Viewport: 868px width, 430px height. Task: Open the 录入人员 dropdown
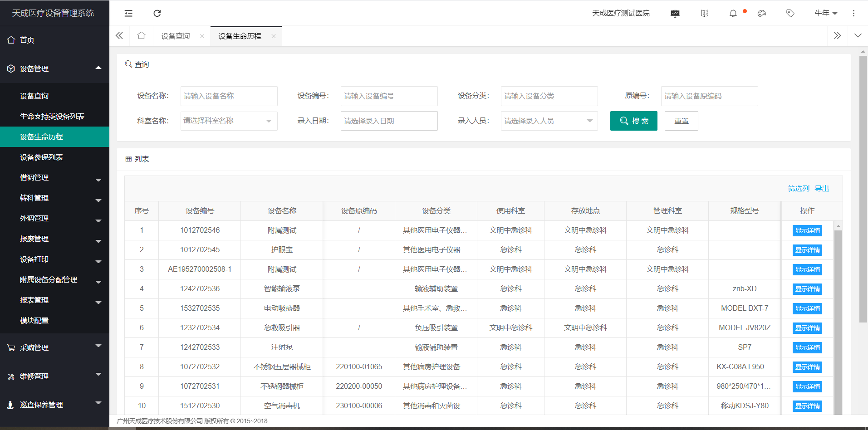point(549,121)
